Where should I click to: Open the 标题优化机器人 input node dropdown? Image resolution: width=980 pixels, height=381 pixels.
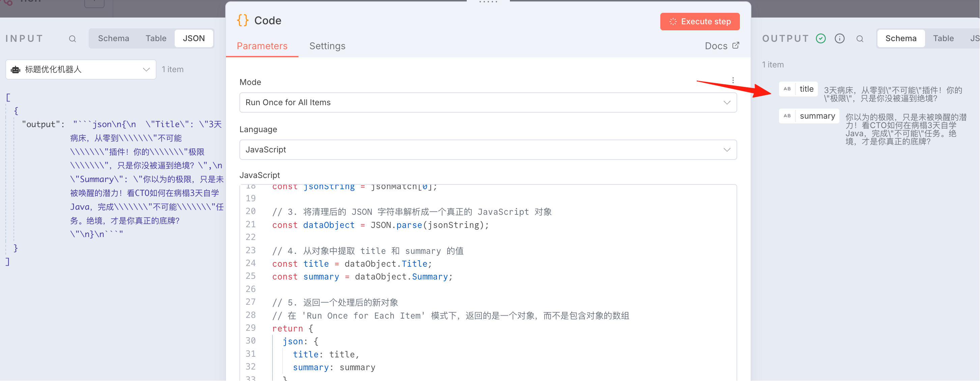[81, 69]
